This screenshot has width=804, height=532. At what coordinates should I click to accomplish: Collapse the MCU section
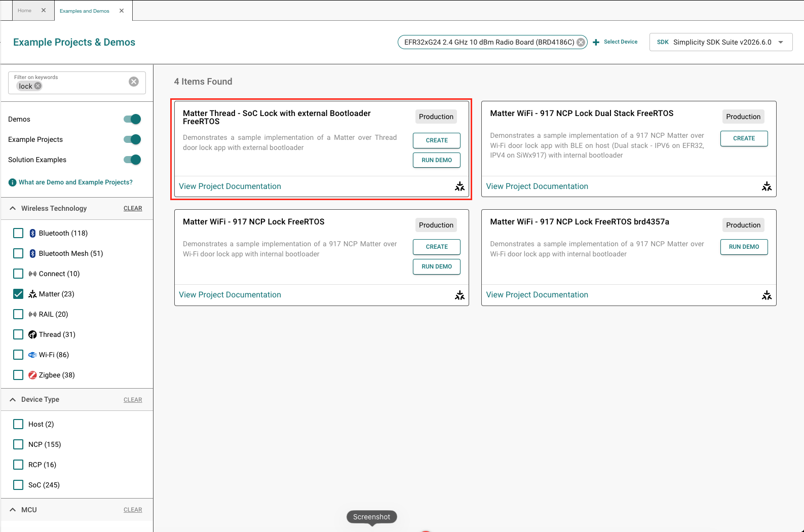13,510
